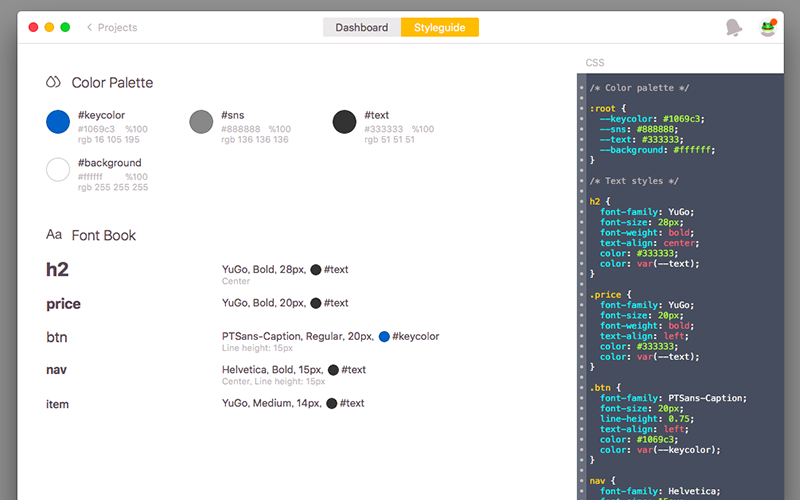The width and height of the screenshot is (800, 500).
Task: Click the back chevron beside Projects
Action: pos(89,28)
